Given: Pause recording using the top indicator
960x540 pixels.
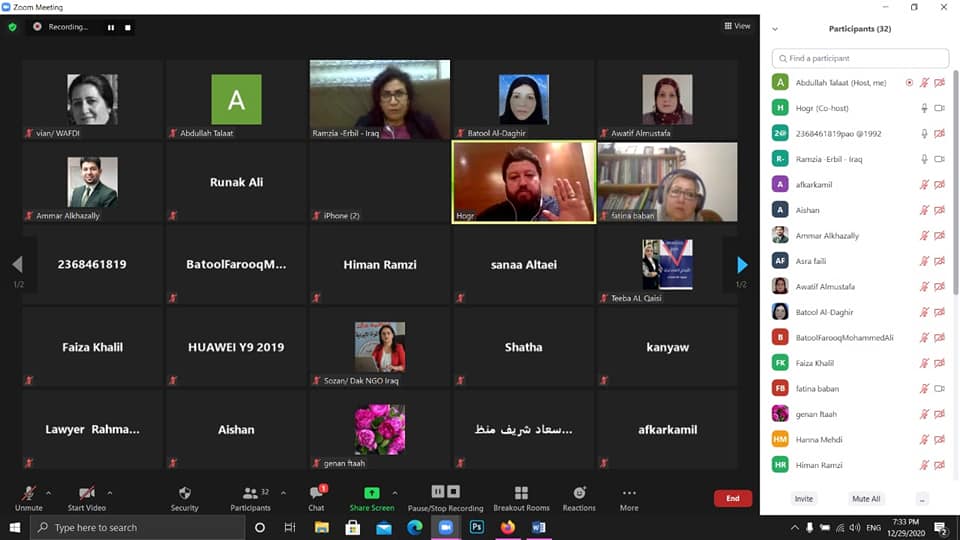Looking at the screenshot, I should pyautogui.click(x=110, y=27).
